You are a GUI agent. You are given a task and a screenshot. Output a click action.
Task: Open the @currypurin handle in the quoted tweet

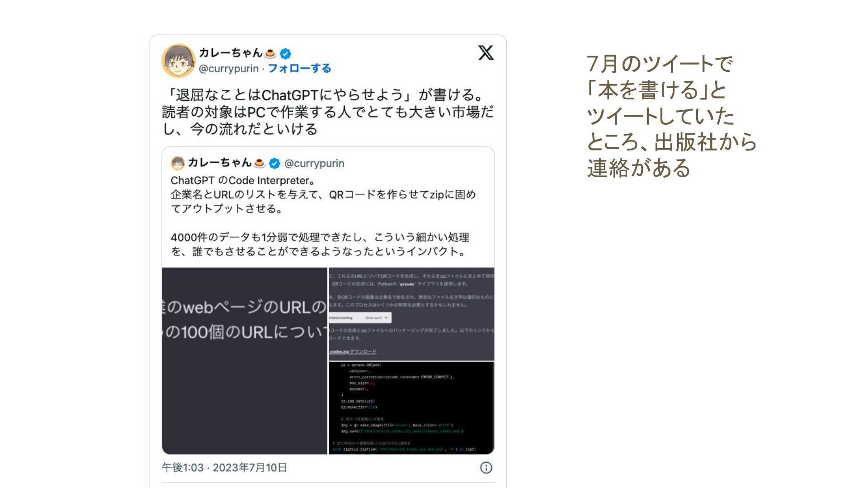click(x=314, y=164)
